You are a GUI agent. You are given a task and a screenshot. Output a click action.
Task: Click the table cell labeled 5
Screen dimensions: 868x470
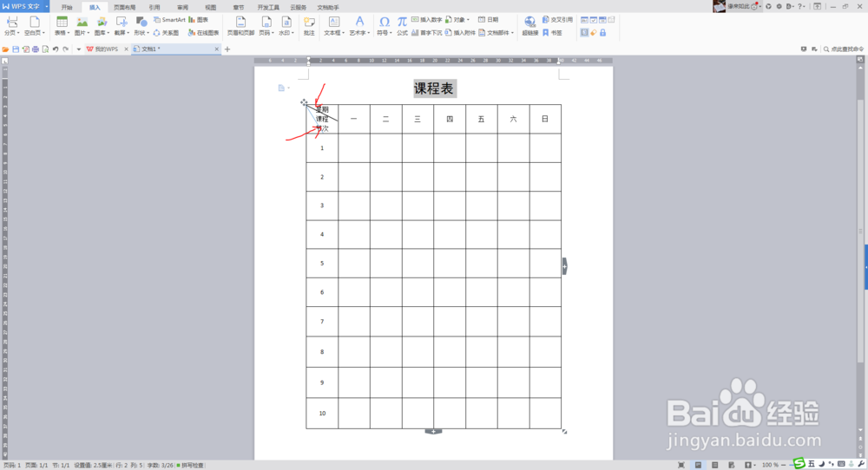322,264
